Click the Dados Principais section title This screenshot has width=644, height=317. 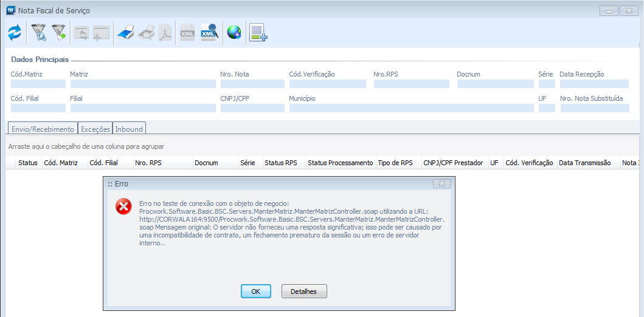point(40,60)
